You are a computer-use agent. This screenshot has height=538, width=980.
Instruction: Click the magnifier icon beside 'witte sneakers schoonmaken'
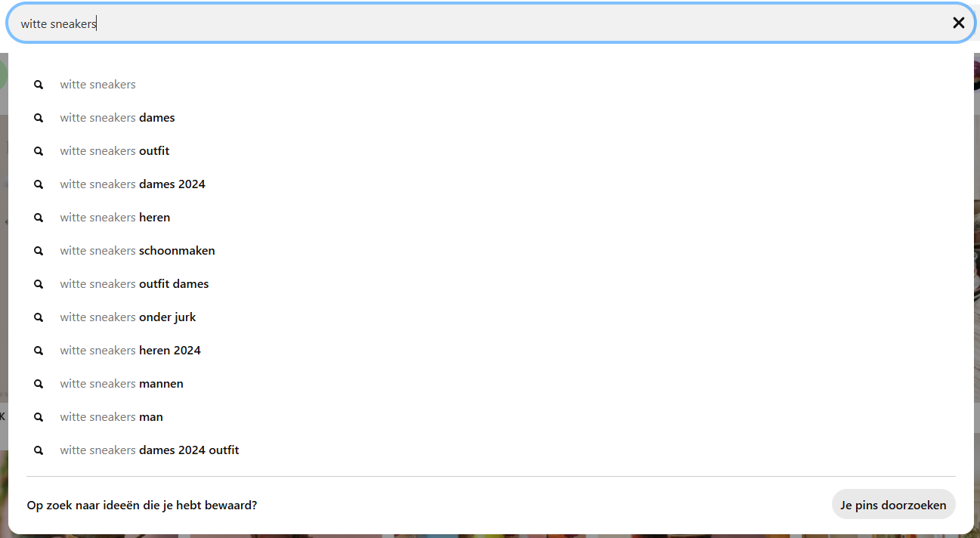tap(39, 251)
